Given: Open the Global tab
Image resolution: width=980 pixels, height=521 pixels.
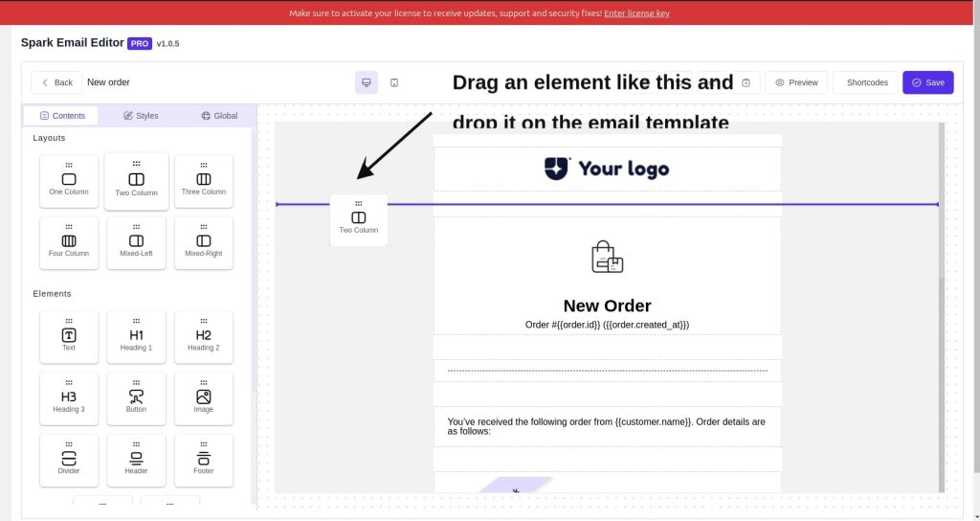Looking at the screenshot, I should (x=219, y=116).
